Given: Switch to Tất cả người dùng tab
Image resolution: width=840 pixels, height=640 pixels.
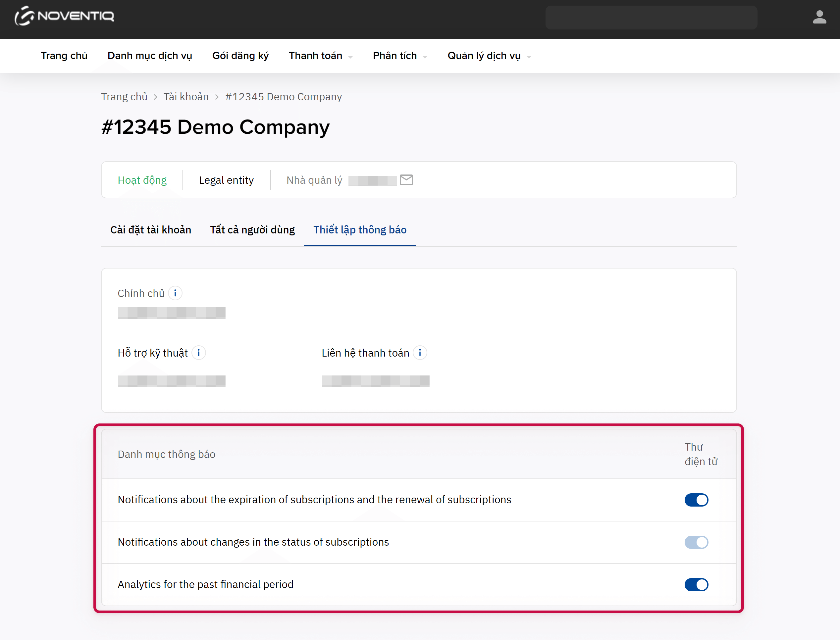Looking at the screenshot, I should click(252, 230).
